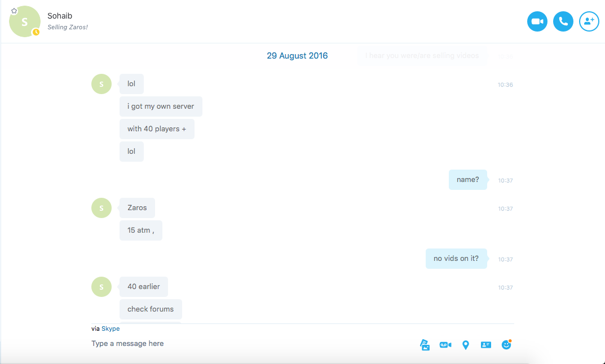The width and height of the screenshot is (605, 364).
Task: Send a contact card
Action: [x=486, y=345]
